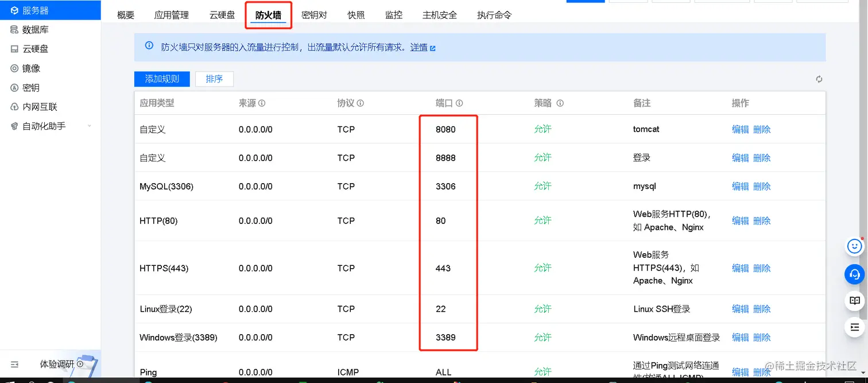Delete the Windows登录(3389) rule
The image size is (868, 383).
point(762,337)
